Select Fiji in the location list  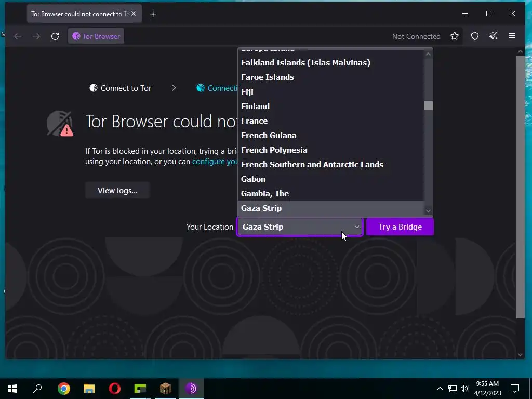coord(331,92)
